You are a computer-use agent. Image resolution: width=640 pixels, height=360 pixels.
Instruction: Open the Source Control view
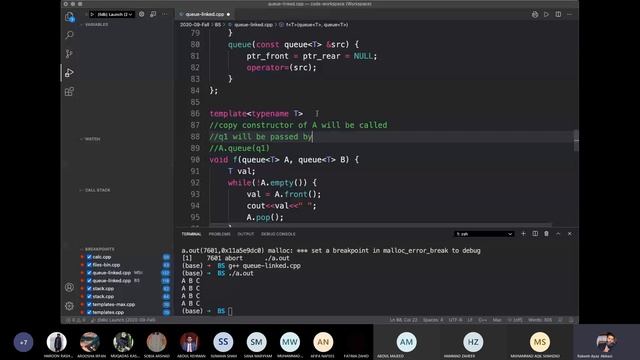pyautogui.click(x=69, y=54)
